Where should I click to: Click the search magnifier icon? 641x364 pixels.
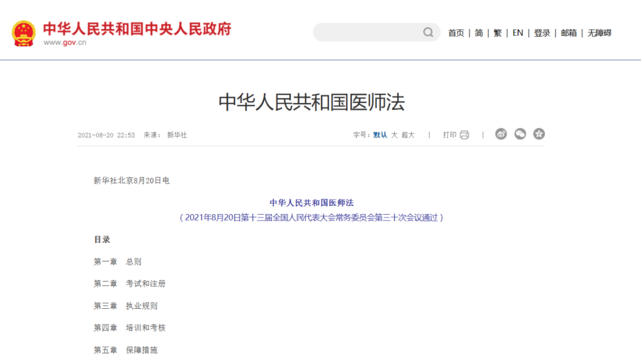[428, 33]
